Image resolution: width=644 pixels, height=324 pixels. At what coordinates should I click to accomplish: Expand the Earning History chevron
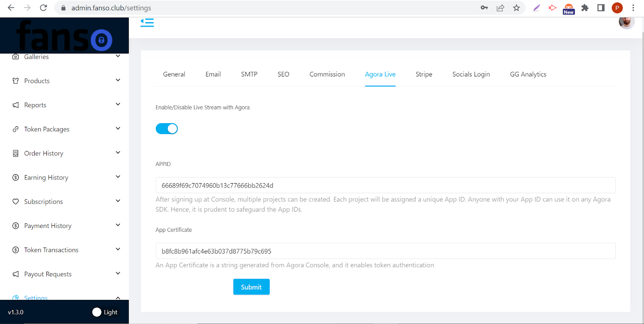pos(118,177)
